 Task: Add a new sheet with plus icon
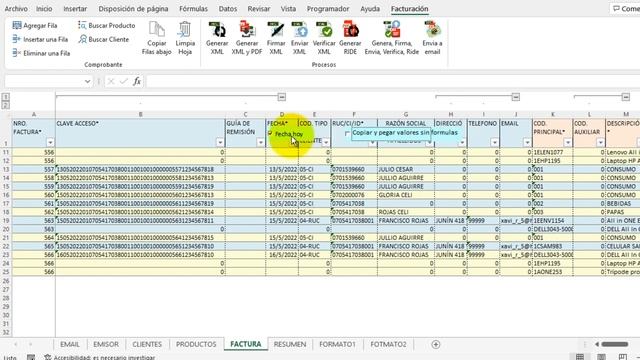click(x=436, y=344)
